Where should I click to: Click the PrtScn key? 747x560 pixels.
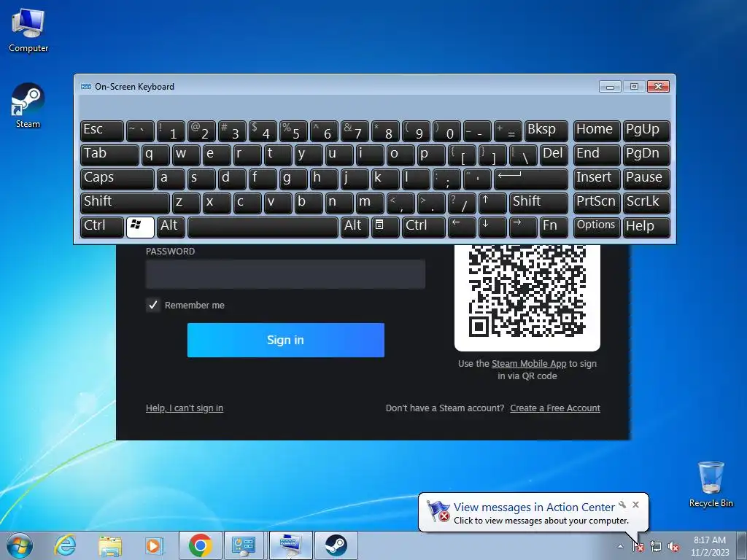coord(597,203)
